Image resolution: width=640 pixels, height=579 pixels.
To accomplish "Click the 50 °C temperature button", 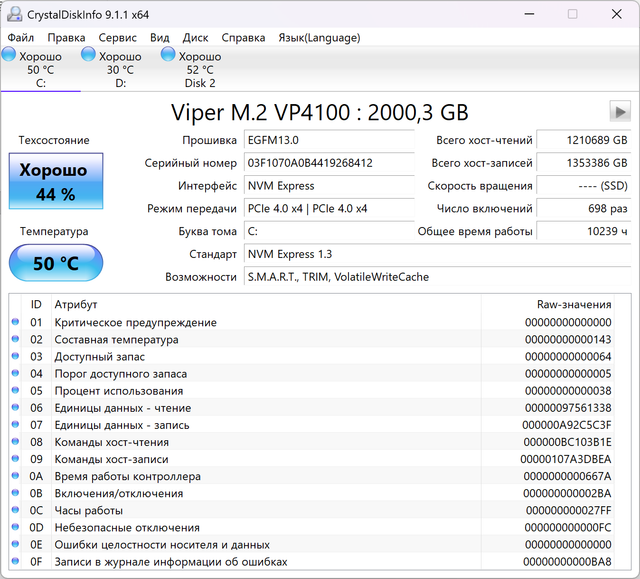I will pos(56,263).
